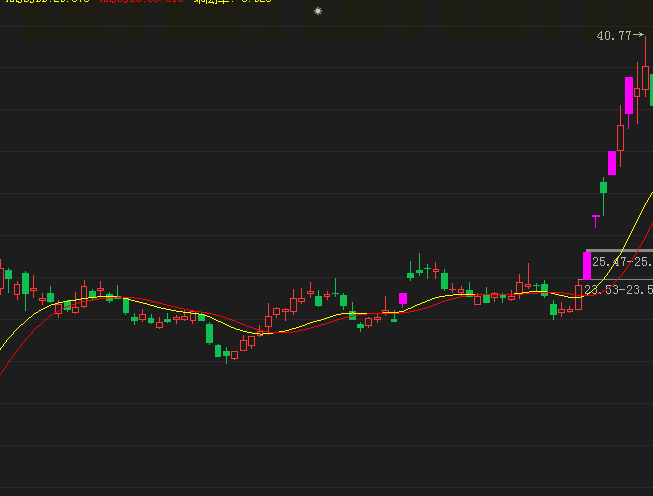Screen dimensions: 653x496
Task: Click the small magenta candle mid-chart
Action: pos(403,298)
